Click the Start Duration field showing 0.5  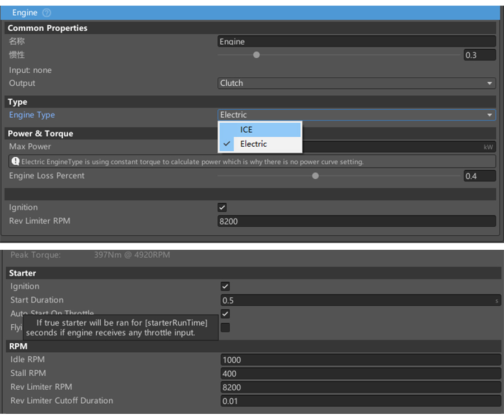(358, 300)
